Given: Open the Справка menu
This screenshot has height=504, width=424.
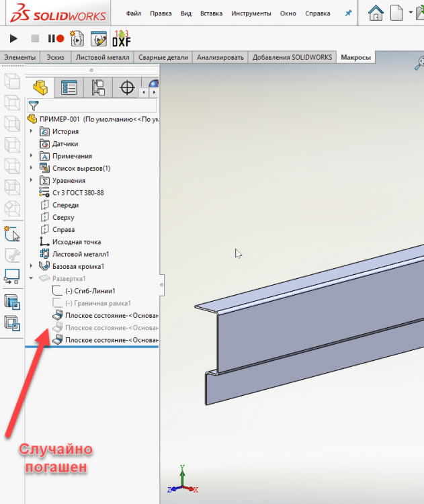Looking at the screenshot, I should 318,13.
